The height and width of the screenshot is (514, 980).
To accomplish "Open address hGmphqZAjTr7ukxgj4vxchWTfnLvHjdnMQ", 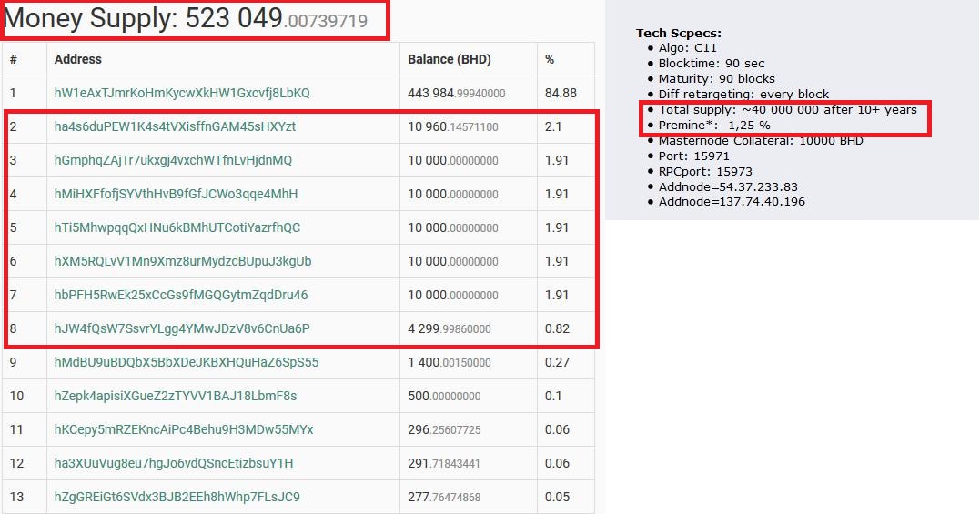I will coord(173,160).
